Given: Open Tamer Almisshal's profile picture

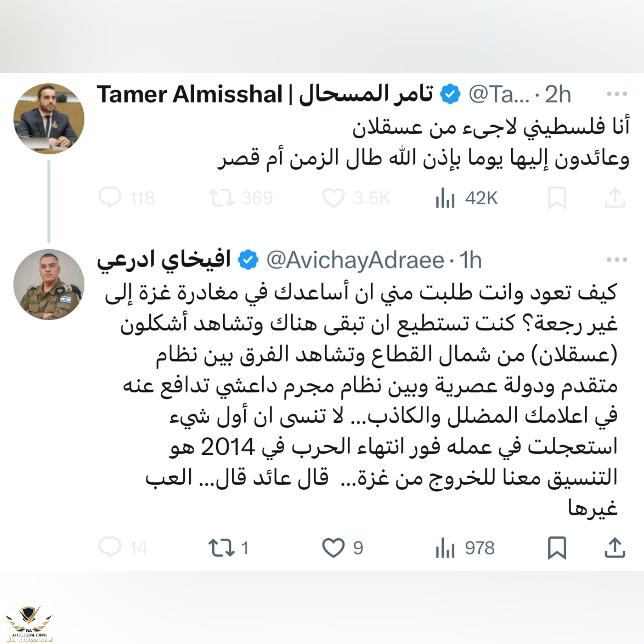Looking at the screenshot, I should coord(49,119).
